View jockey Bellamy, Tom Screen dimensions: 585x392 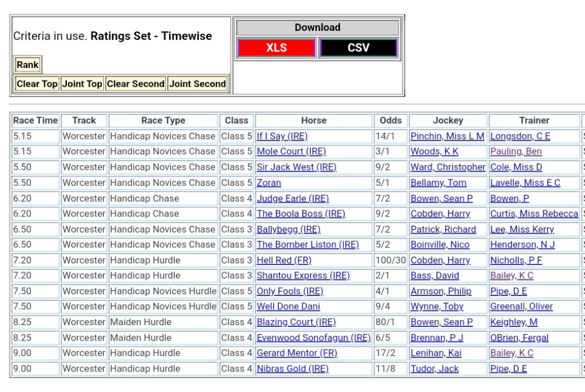point(438,183)
